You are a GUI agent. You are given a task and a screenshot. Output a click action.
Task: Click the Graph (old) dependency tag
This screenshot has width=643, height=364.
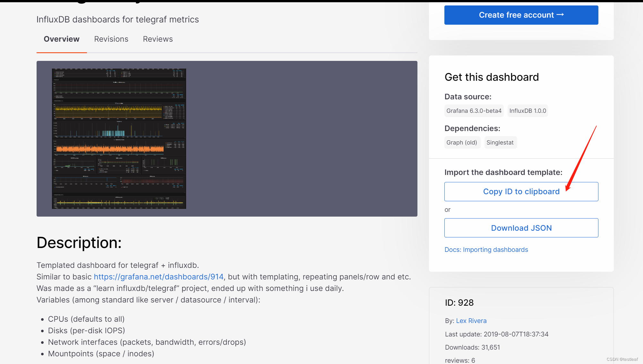click(462, 143)
